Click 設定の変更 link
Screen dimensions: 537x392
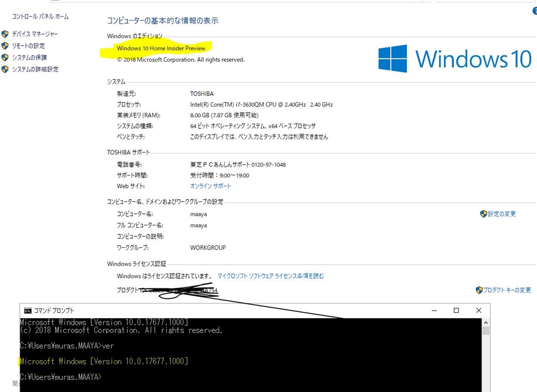tap(502, 214)
